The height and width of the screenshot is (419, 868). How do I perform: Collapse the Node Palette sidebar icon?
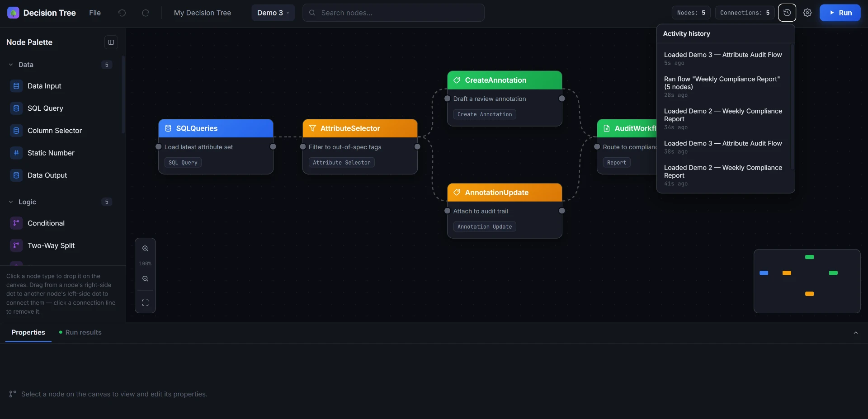pyautogui.click(x=111, y=42)
